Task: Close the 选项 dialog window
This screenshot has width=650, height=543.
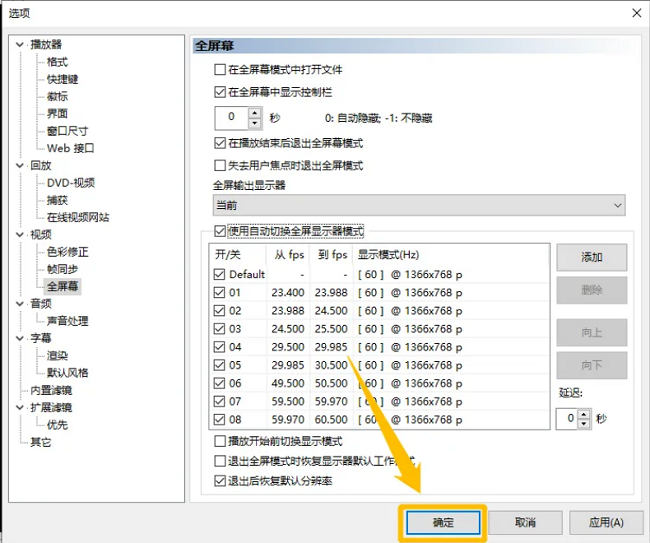Action: [637, 13]
